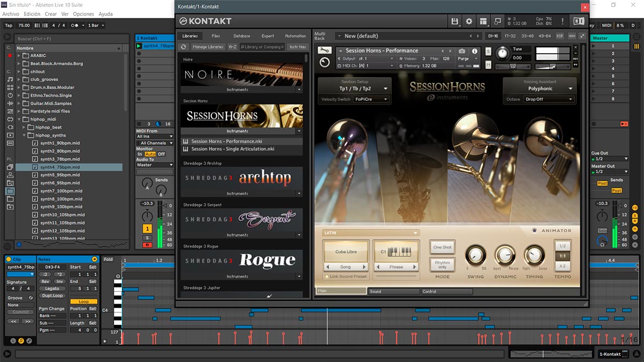Click the Manage Libraries button

tap(208, 47)
